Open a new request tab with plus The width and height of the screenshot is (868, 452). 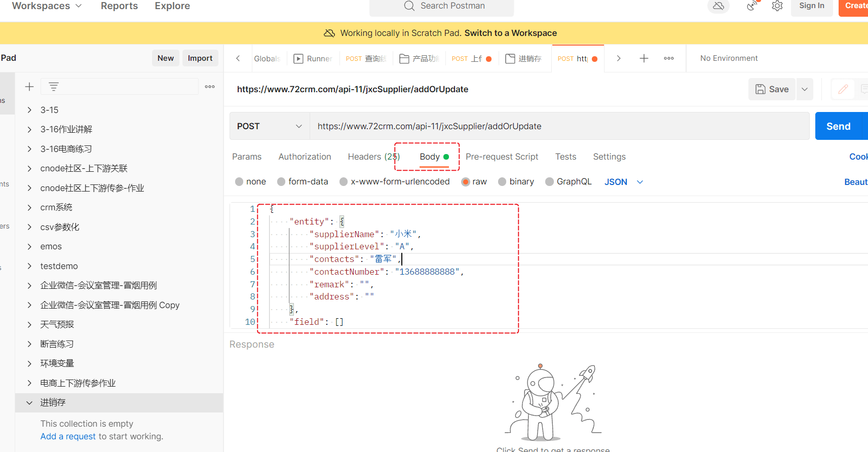[x=644, y=58]
